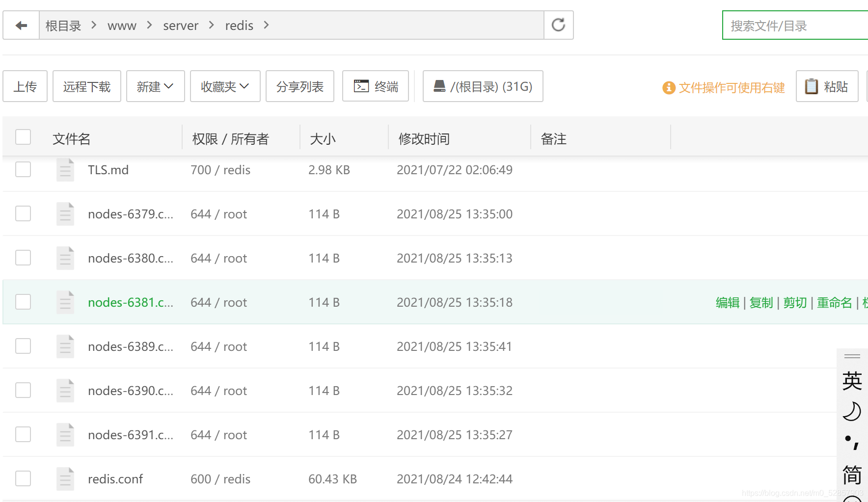Click the file icon for nodes-6379 config
Screen dimensions: 868x502
point(65,214)
